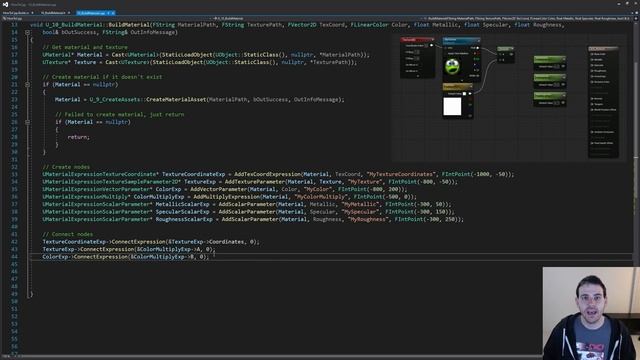Screen dimensions: 640x360
Task: Select the top green scalar parameter node
Action: point(550,62)
